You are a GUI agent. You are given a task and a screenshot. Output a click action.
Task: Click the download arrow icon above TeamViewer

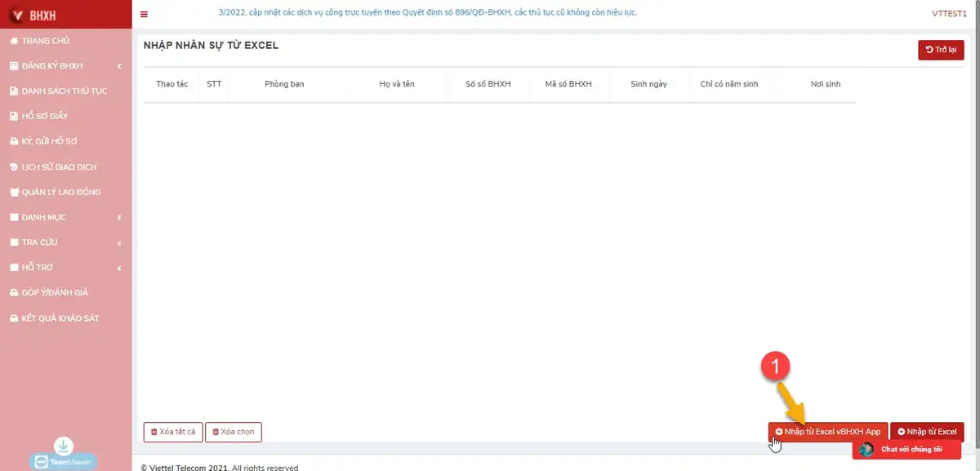coord(64,446)
